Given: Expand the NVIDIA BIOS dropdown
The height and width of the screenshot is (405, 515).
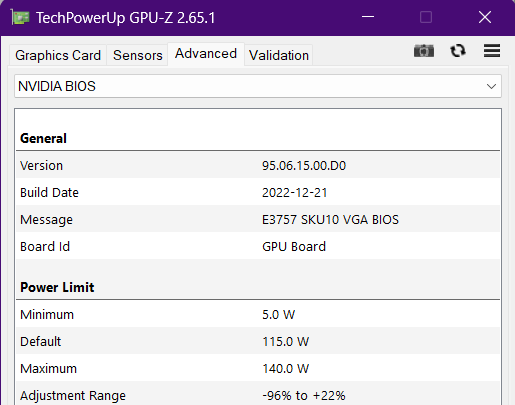Looking at the screenshot, I should tap(258, 86).
